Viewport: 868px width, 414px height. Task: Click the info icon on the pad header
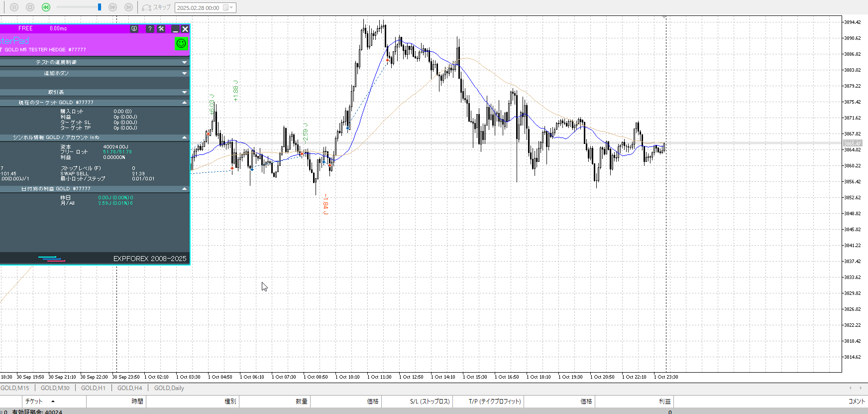[x=134, y=29]
